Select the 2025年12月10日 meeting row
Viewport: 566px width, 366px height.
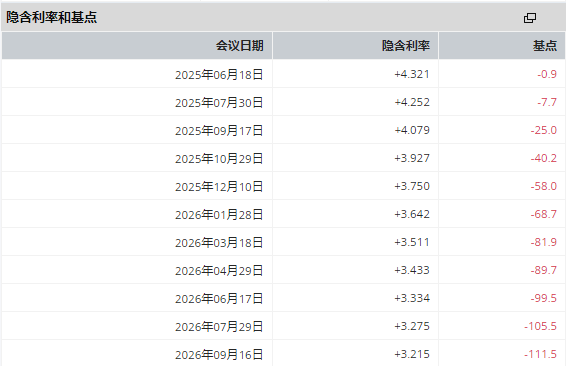(283, 186)
